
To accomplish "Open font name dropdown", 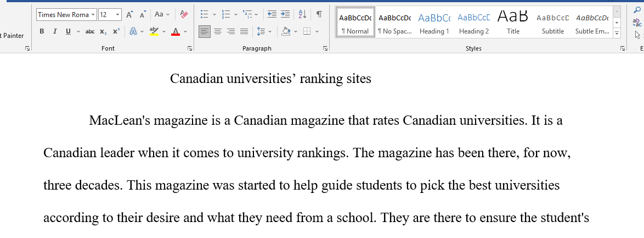I will (93, 15).
